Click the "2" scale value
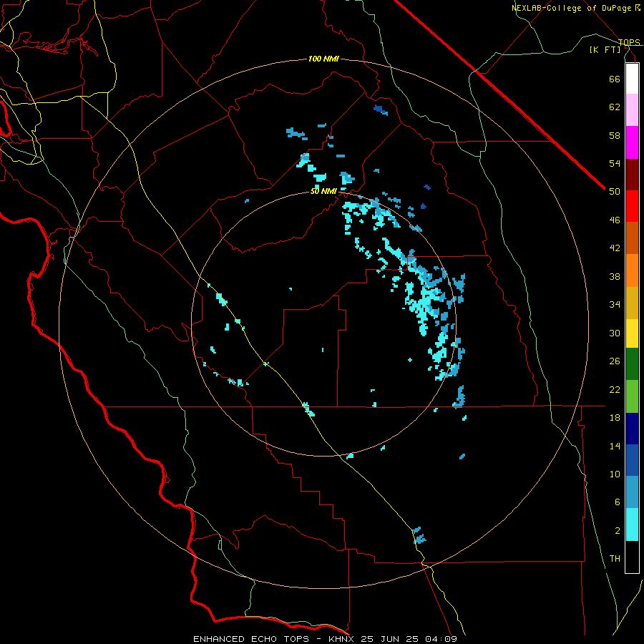The width and height of the screenshot is (644, 644). [x=618, y=531]
